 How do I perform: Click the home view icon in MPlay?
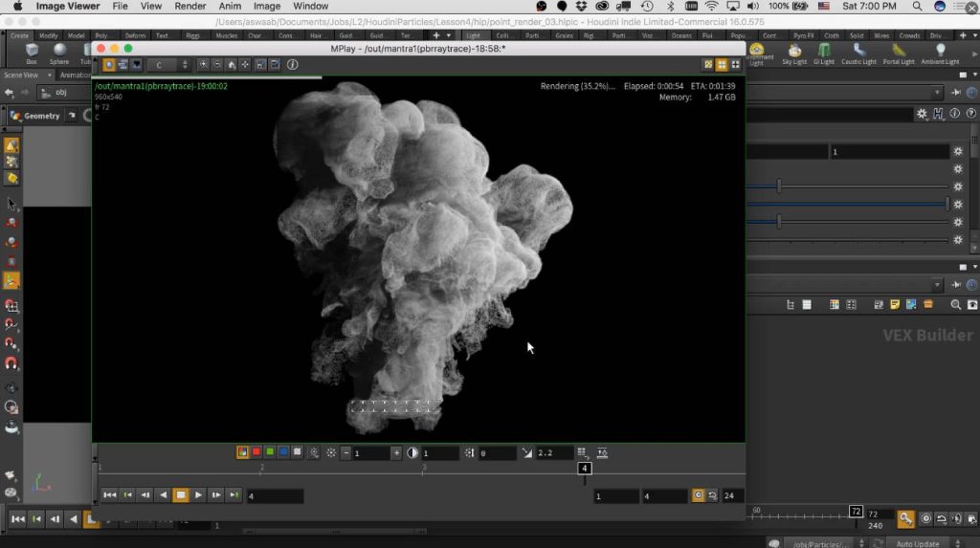(x=232, y=64)
